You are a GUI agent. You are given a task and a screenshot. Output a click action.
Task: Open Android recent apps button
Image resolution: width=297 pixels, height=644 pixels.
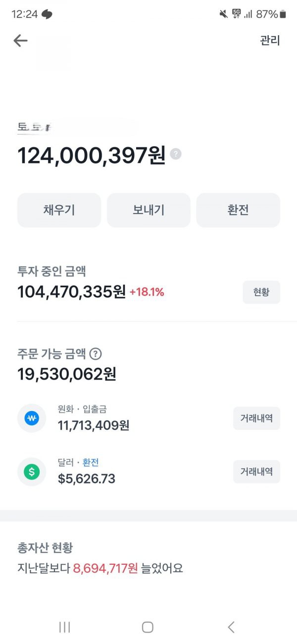point(64,627)
